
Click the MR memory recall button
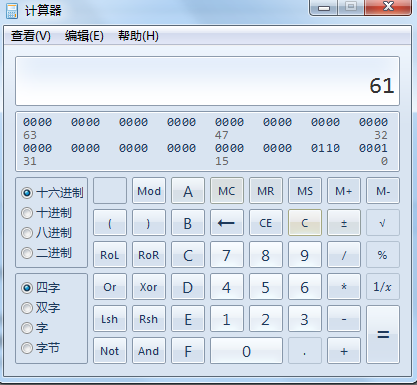(266, 191)
